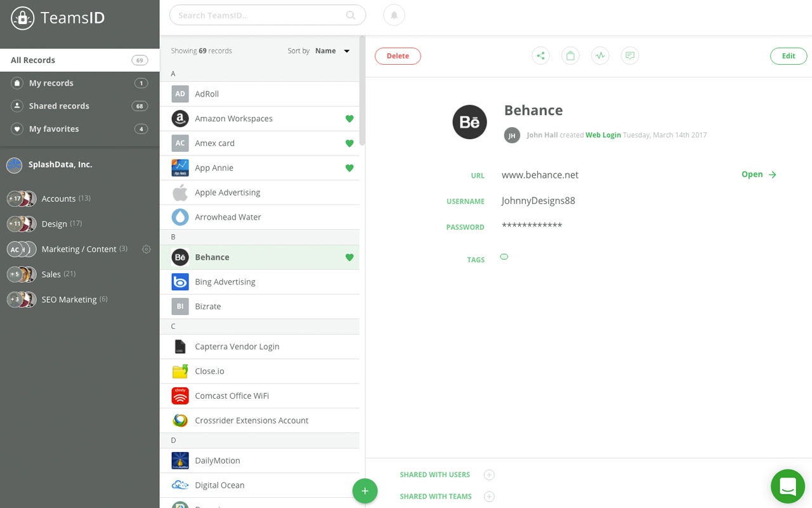Image resolution: width=812 pixels, height=508 pixels.
Task: Open the Behance URL link
Action: pyautogui.click(x=759, y=175)
